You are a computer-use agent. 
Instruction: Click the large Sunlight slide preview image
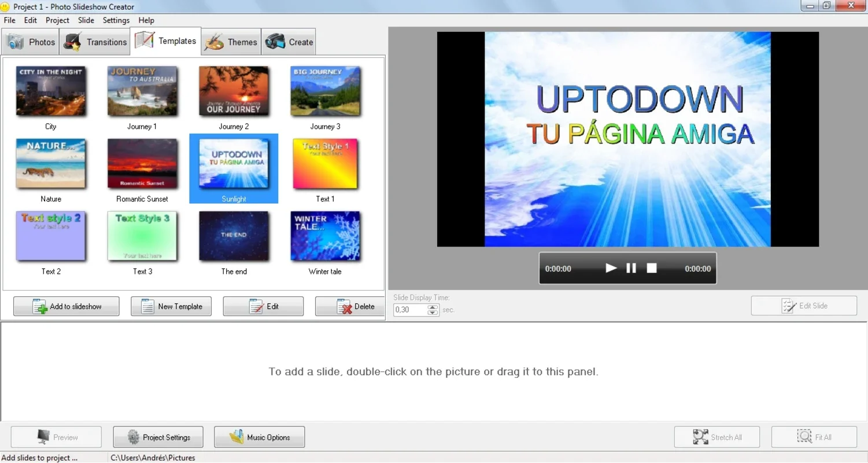(627, 139)
